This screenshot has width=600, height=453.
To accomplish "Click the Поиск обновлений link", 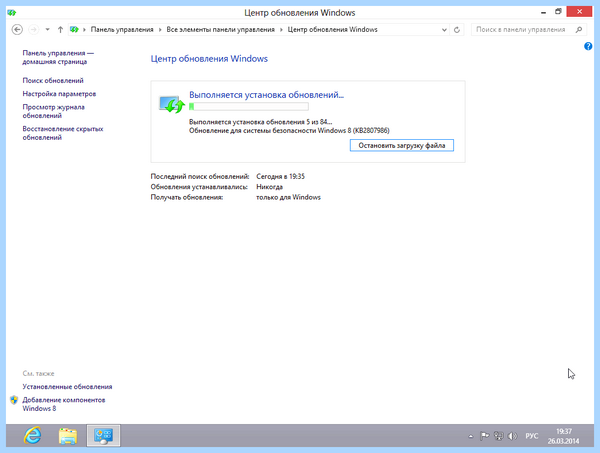I will [53, 80].
